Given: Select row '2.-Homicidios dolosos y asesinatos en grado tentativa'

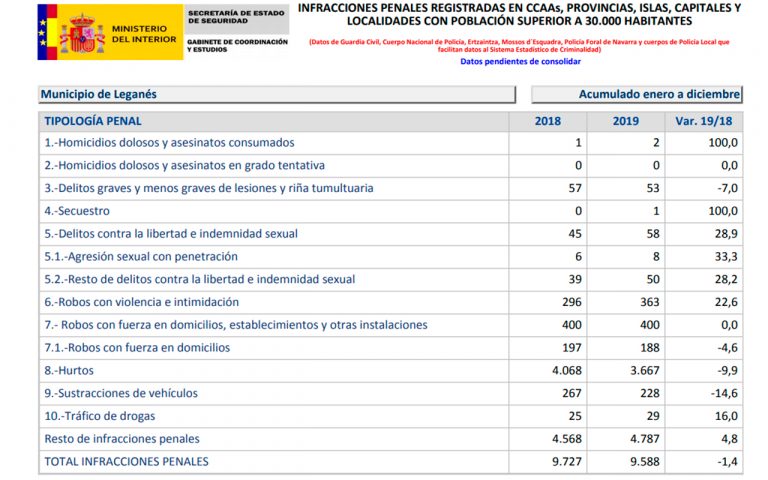Looking at the screenshot, I should (x=391, y=166).
